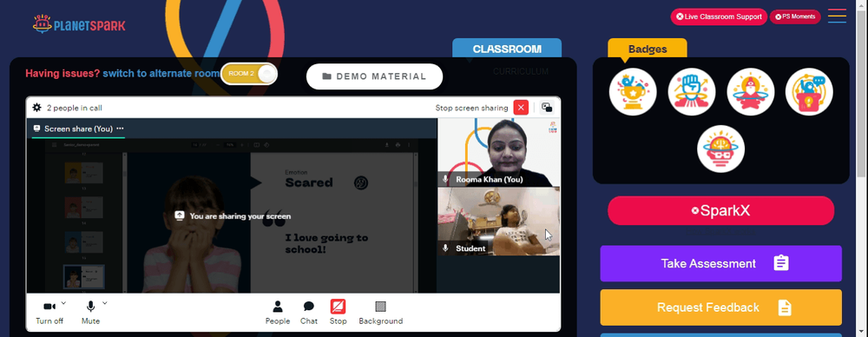
Task: Open the hamburger menu
Action: (x=837, y=16)
